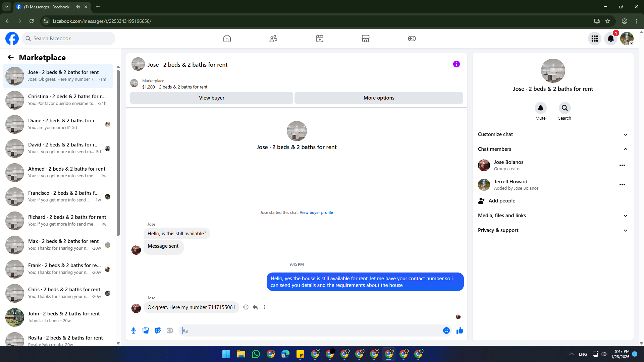Open the emoji picker in message box
This screenshot has width=644, height=362.
[446, 330]
